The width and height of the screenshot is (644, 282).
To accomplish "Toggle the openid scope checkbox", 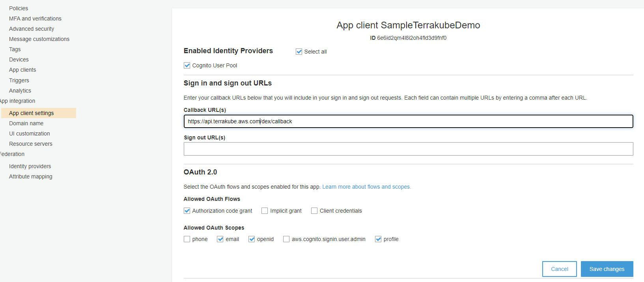I will point(252,239).
